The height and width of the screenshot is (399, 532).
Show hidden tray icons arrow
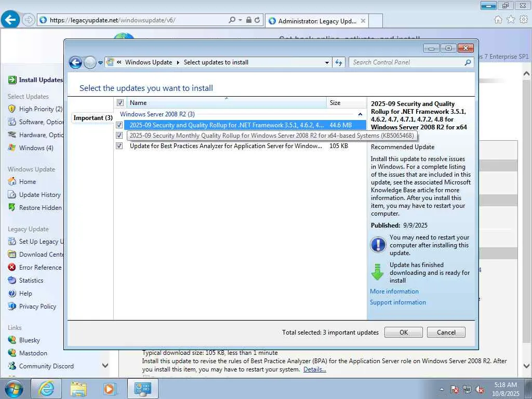442,390
